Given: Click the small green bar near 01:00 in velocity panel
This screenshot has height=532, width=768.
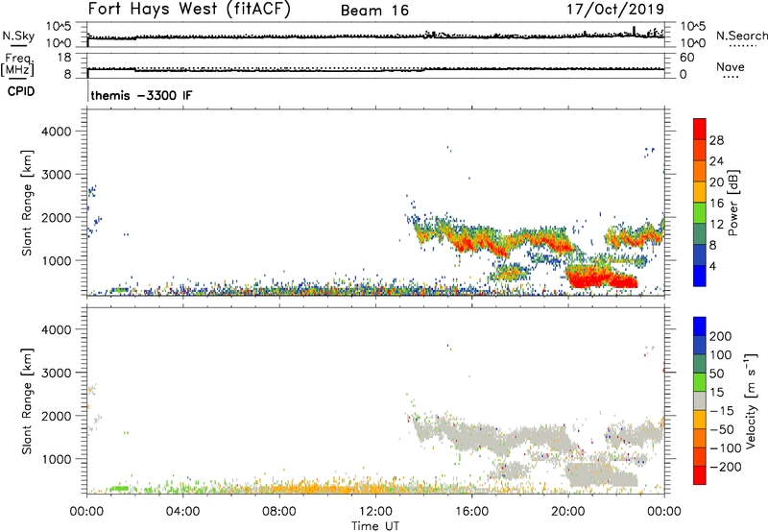Looking at the screenshot, I should [x=119, y=489].
